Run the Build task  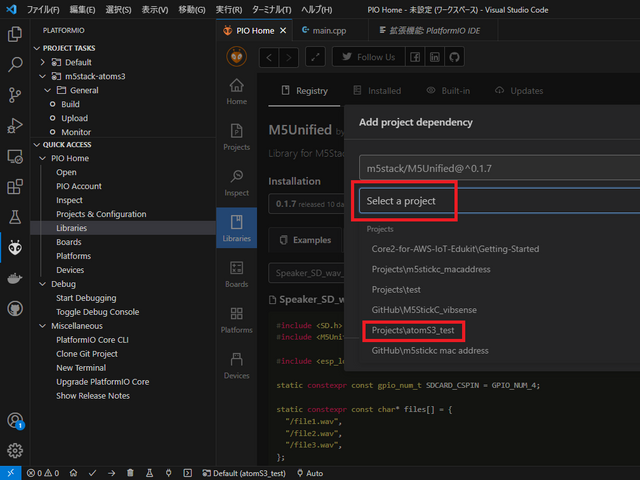point(70,104)
